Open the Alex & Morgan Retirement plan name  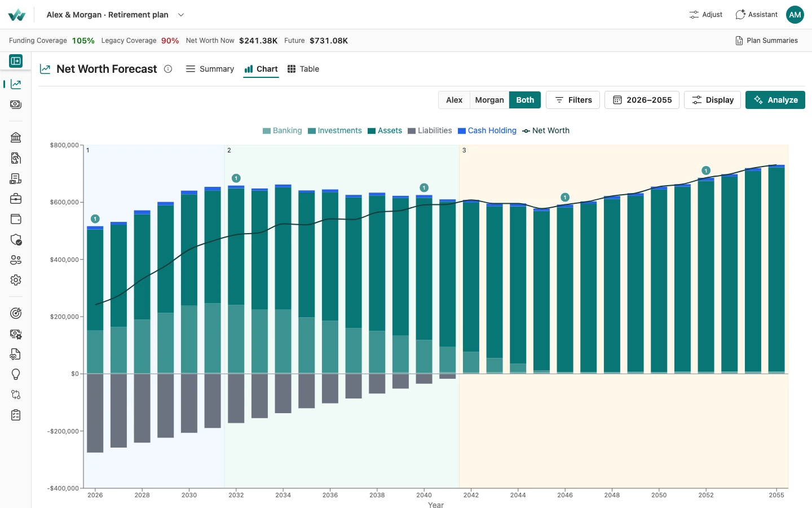(107, 15)
